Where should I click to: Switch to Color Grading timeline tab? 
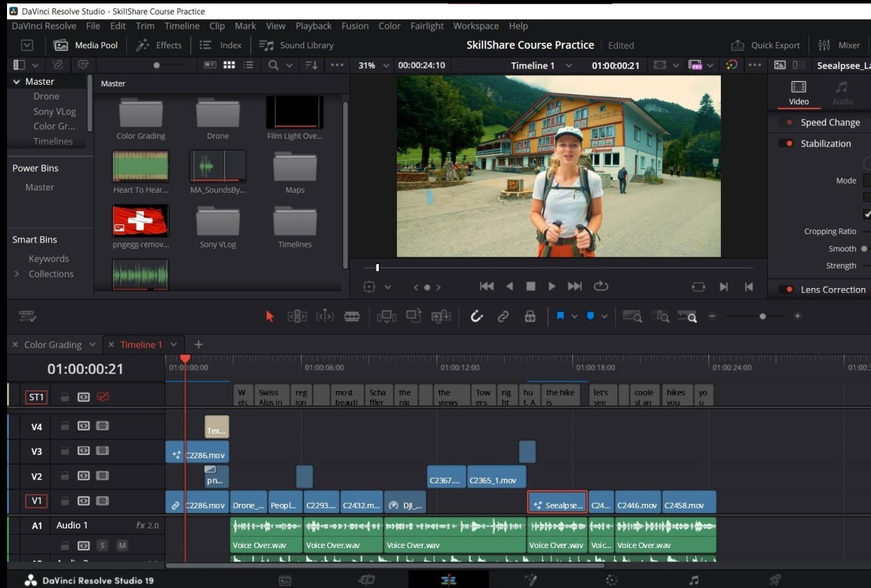(53, 345)
